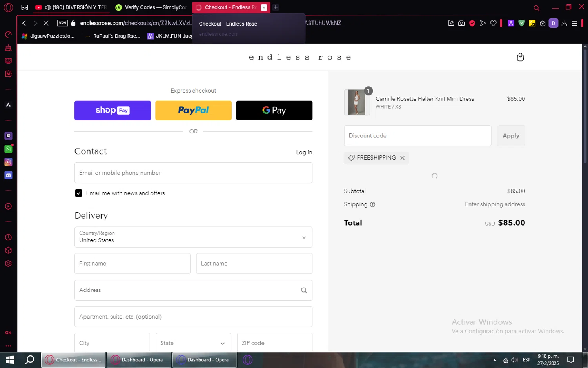This screenshot has height=368, width=588.
Task: Open the first Dashboard - Opera taskbar window
Action: click(139, 360)
